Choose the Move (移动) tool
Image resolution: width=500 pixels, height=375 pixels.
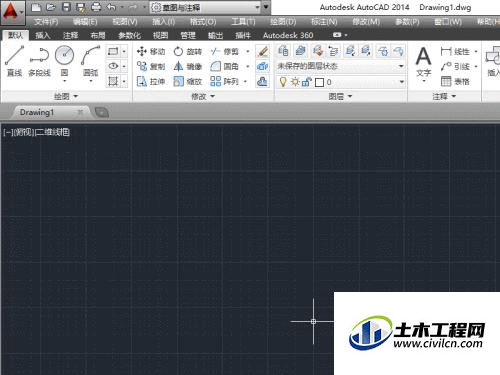151,51
